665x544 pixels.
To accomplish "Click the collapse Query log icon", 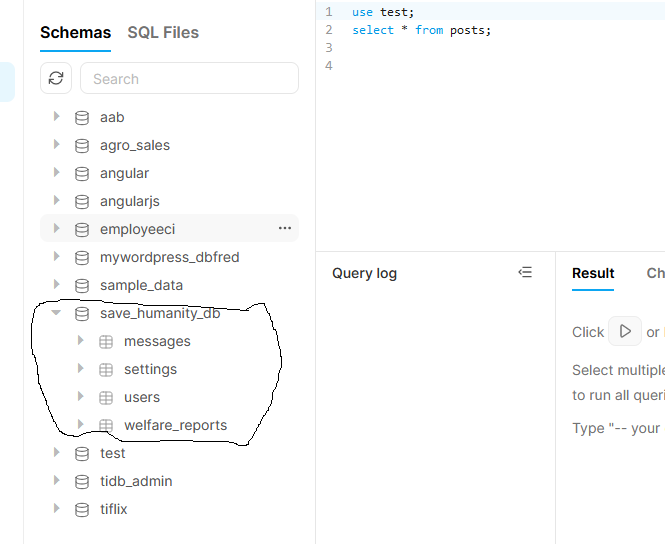I will 525,273.
